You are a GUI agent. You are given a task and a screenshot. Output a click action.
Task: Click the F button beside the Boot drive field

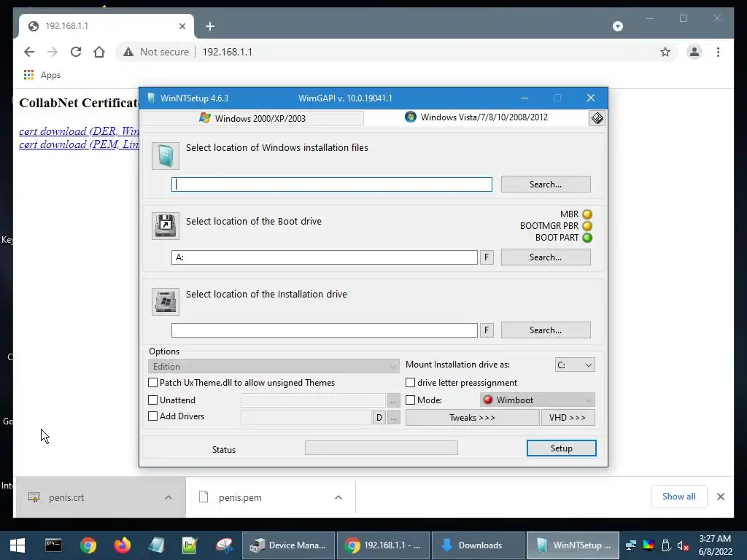[x=487, y=257]
